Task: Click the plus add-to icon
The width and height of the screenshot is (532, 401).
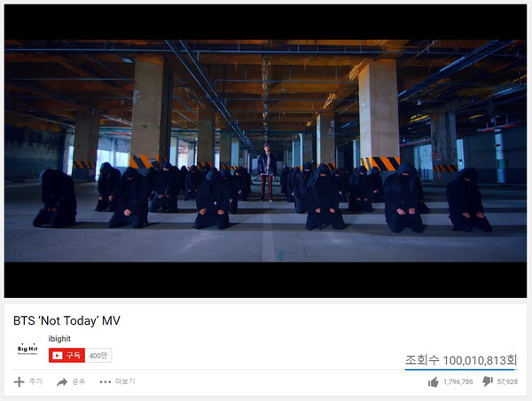Action: click(19, 382)
